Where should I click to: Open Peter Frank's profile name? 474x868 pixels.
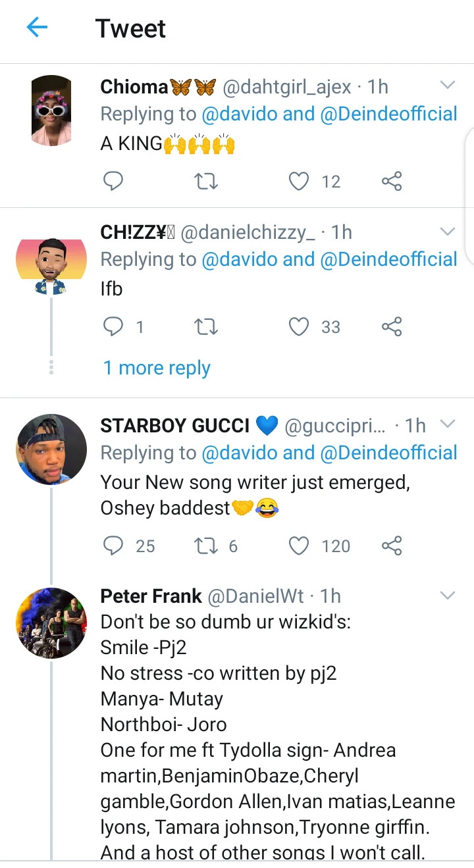151,596
